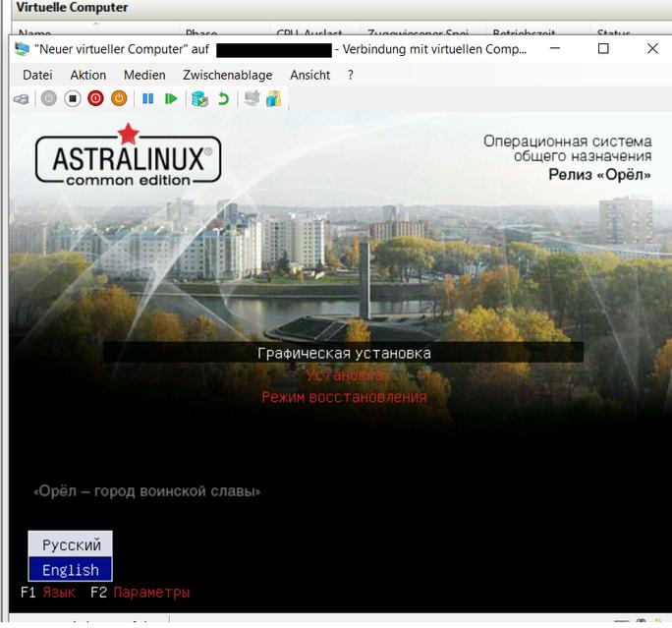This screenshot has width=672, height=628.
Task: Select the Установка boot option
Action: pyautogui.click(x=344, y=375)
